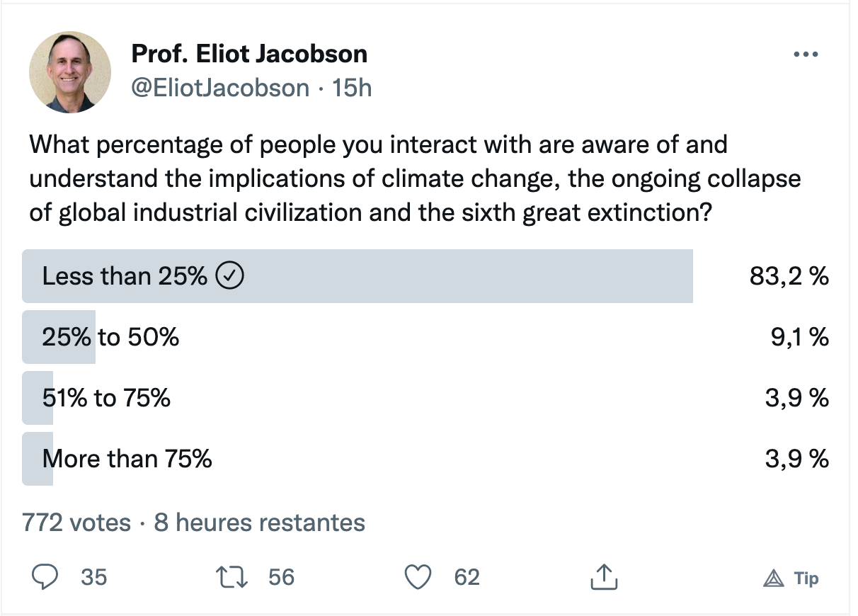The width and height of the screenshot is (858, 616).
Task: Open the three-dot more options menu
Action: 806,55
